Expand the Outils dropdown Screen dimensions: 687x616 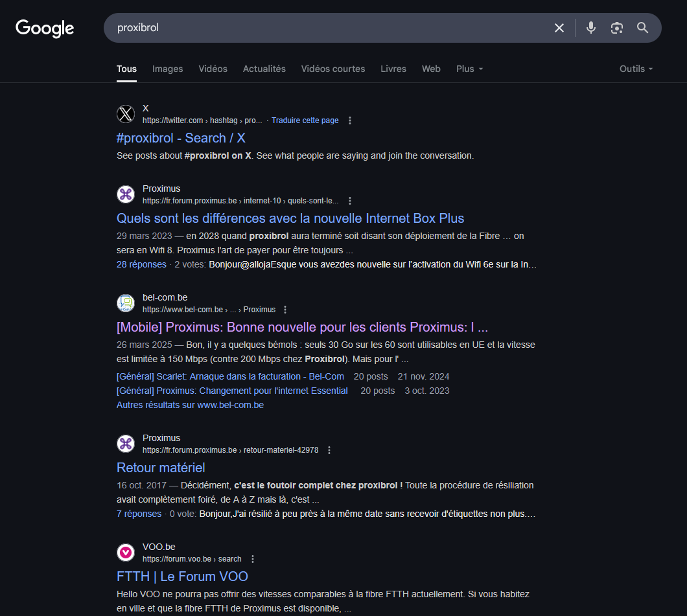point(636,69)
